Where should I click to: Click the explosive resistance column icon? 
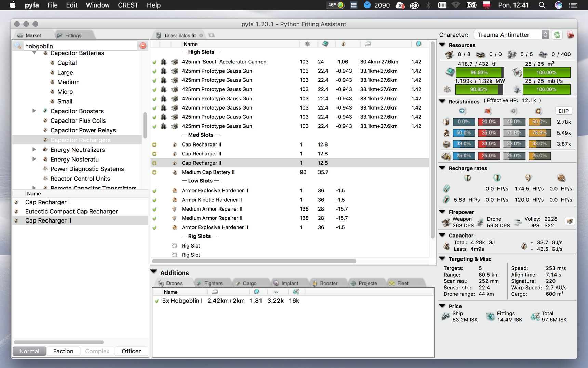[538, 111]
